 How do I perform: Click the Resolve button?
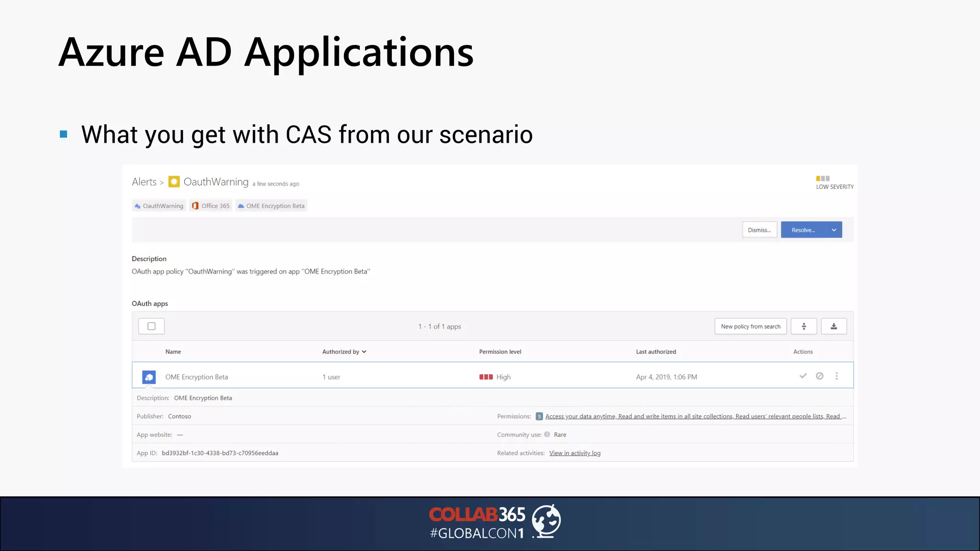[803, 230]
